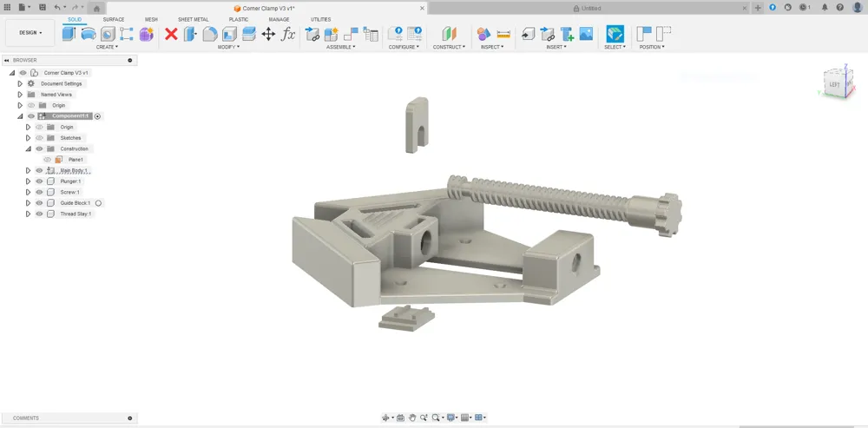
Task: Toggle visibility of Construction folder
Action: pos(39,148)
